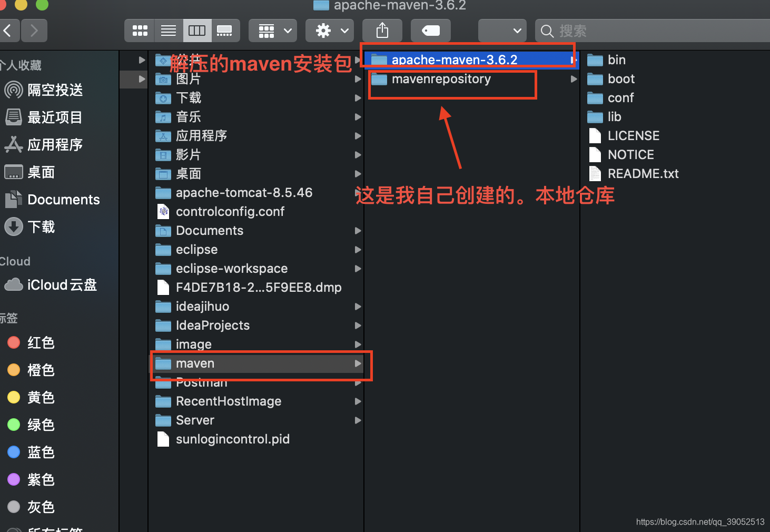Switch to gallery view
770x532 pixels.
pos(225,31)
